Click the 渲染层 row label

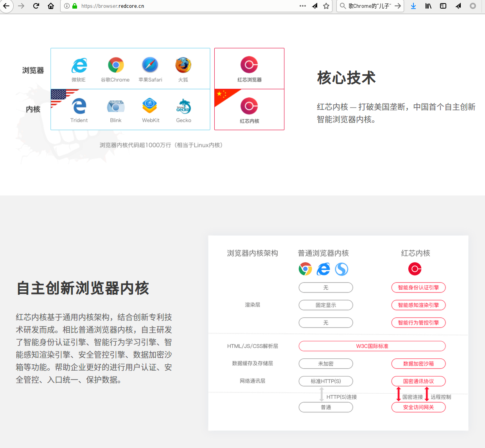tap(253, 305)
